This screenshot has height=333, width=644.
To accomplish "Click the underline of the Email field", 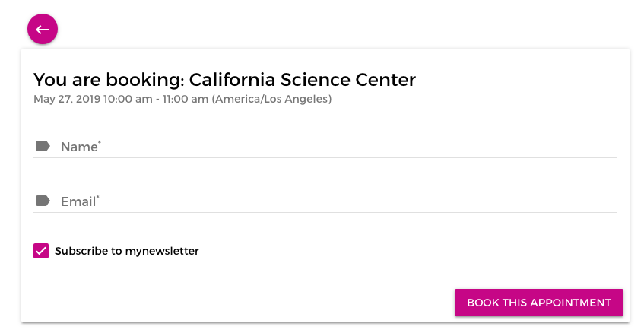I will click(325, 212).
